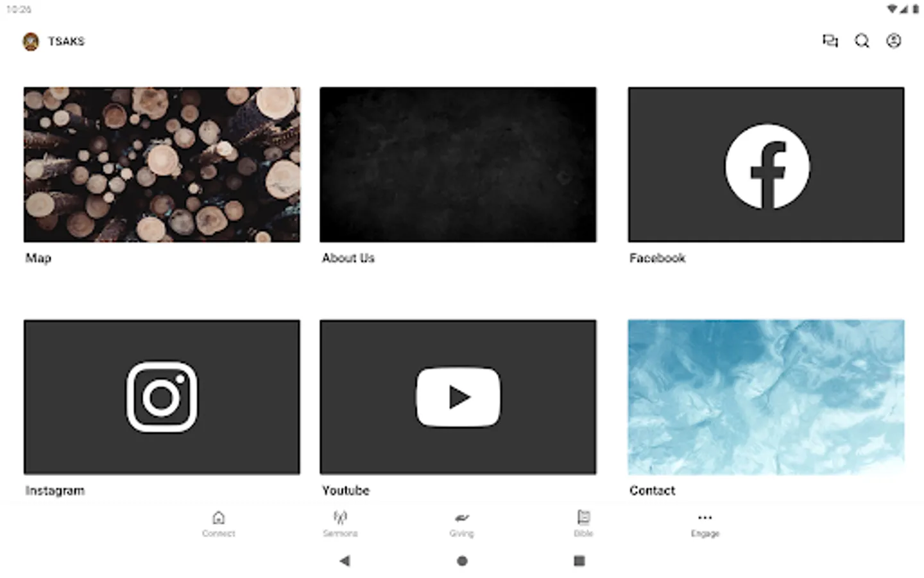Click the Contact label
The image size is (924, 578).
pos(653,491)
